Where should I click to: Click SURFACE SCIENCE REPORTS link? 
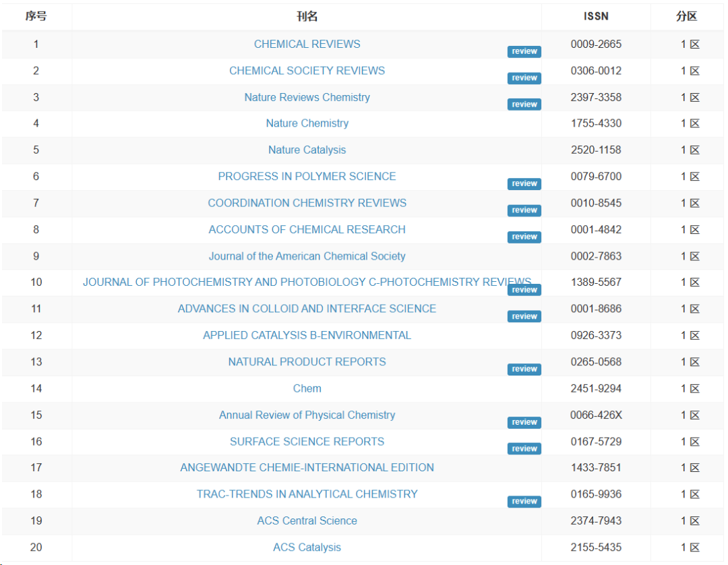tap(307, 442)
